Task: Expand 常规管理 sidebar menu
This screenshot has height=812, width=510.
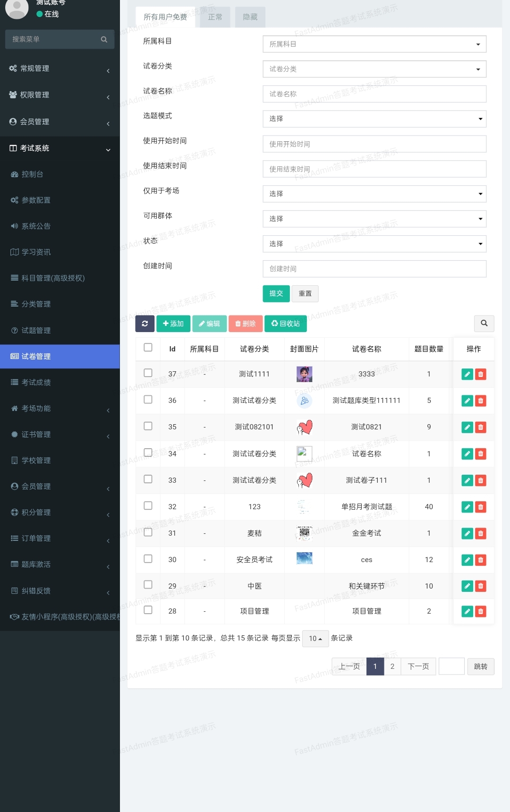Action: [59, 68]
